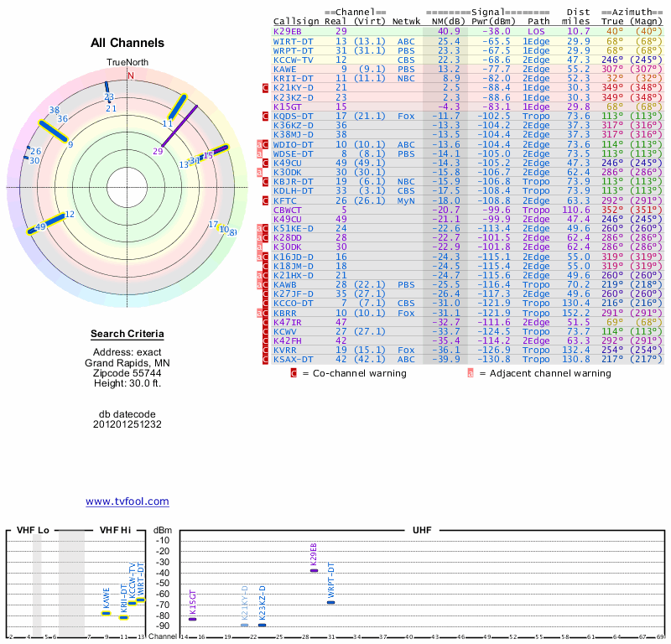Click the red co-channel warning legend icon
The image size is (671, 644).
[294, 373]
